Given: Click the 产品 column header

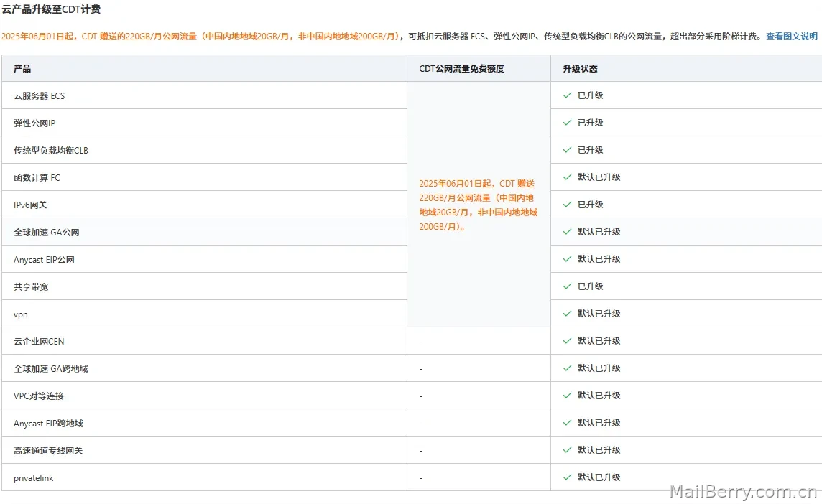Looking at the screenshot, I should coord(205,68).
